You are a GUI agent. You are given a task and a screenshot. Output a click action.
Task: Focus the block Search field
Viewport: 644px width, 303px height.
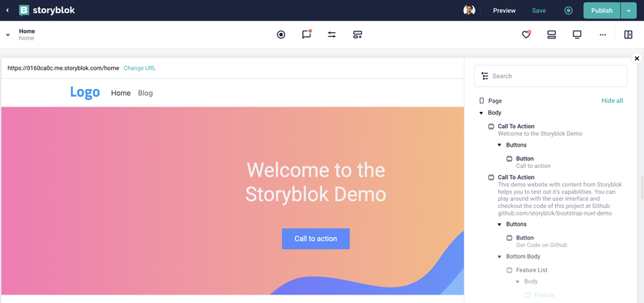tap(550, 76)
